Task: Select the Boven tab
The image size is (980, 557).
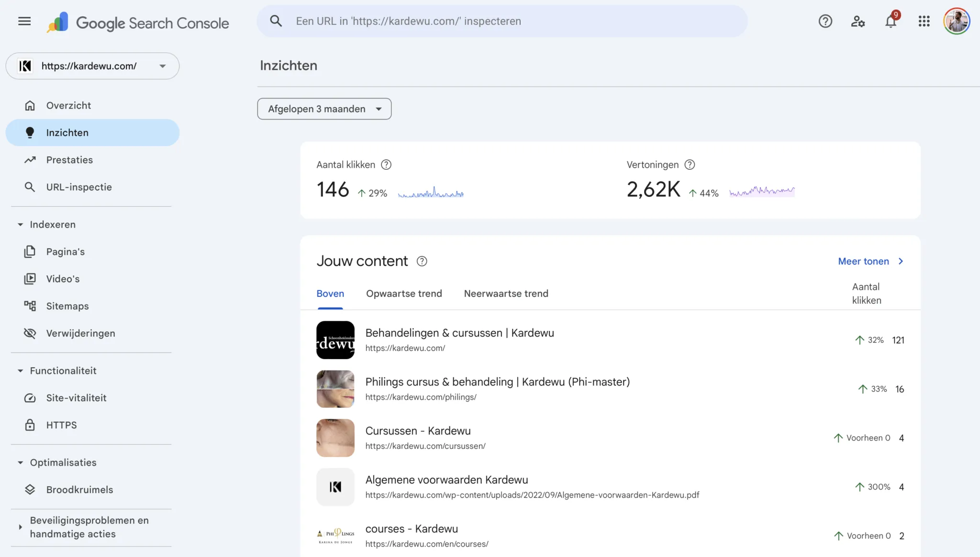Action: click(x=330, y=294)
